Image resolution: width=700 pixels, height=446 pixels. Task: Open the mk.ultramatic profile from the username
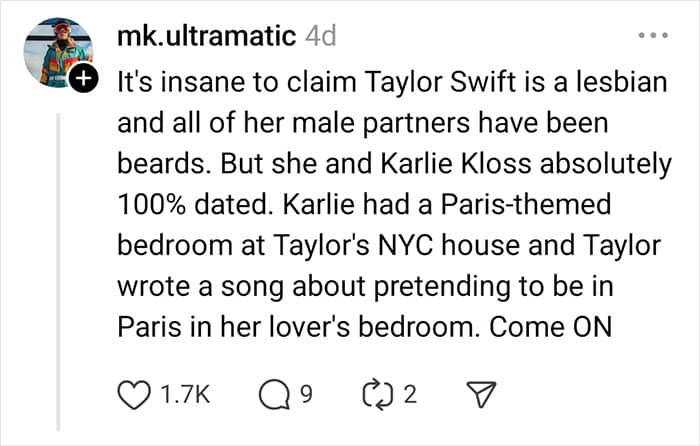[206, 36]
